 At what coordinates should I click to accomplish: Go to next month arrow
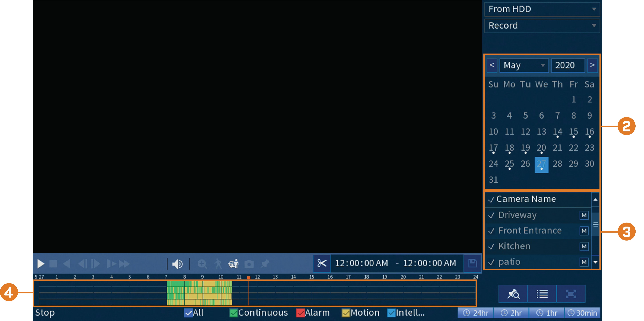tap(592, 65)
